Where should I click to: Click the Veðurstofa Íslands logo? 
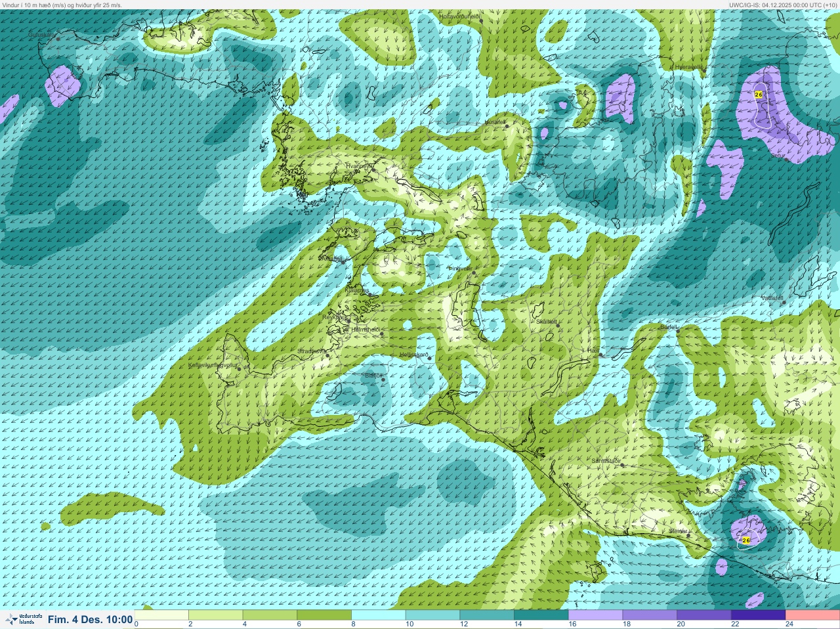[x=23, y=619]
